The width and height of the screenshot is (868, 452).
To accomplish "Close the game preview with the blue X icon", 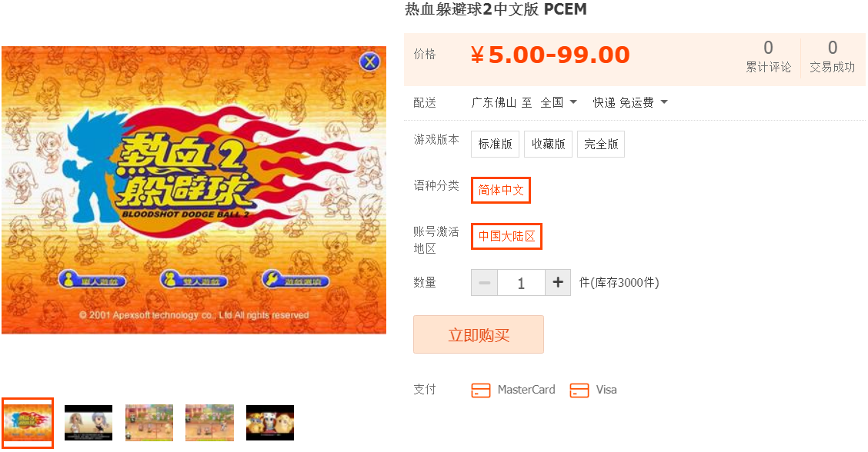I will [370, 61].
